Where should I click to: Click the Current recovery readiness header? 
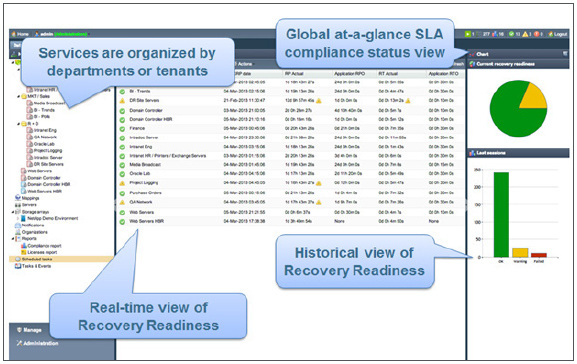click(x=519, y=64)
